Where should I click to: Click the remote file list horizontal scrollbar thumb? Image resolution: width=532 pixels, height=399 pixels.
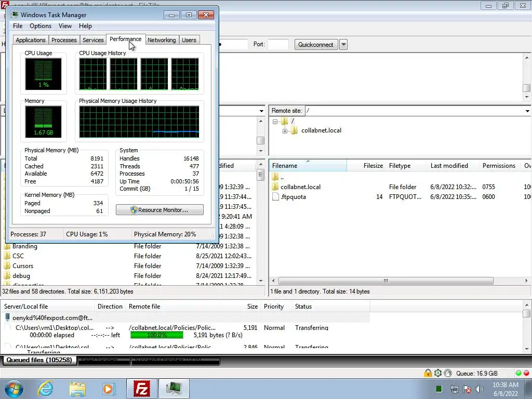[386, 281]
